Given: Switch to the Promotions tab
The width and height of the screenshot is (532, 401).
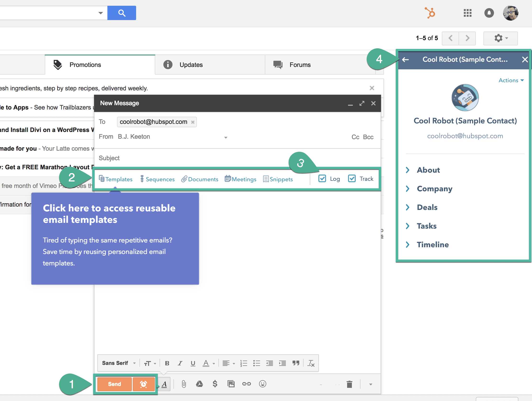Looking at the screenshot, I should pos(100,65).
